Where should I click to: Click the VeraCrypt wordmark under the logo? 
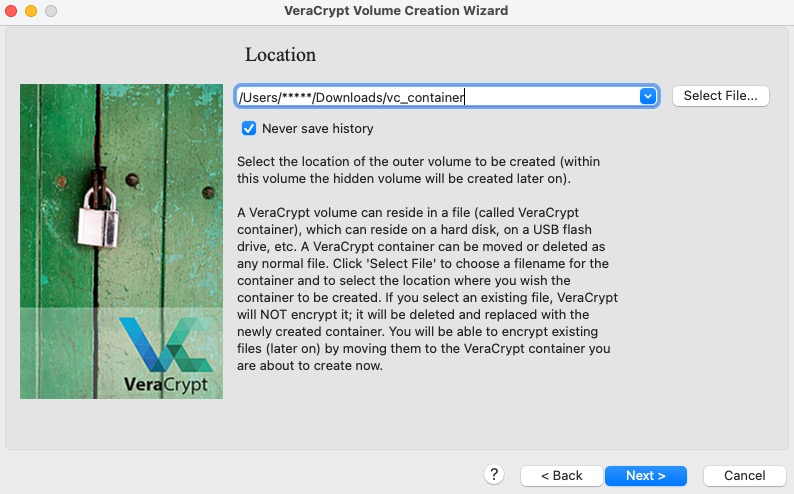point(166,385)
